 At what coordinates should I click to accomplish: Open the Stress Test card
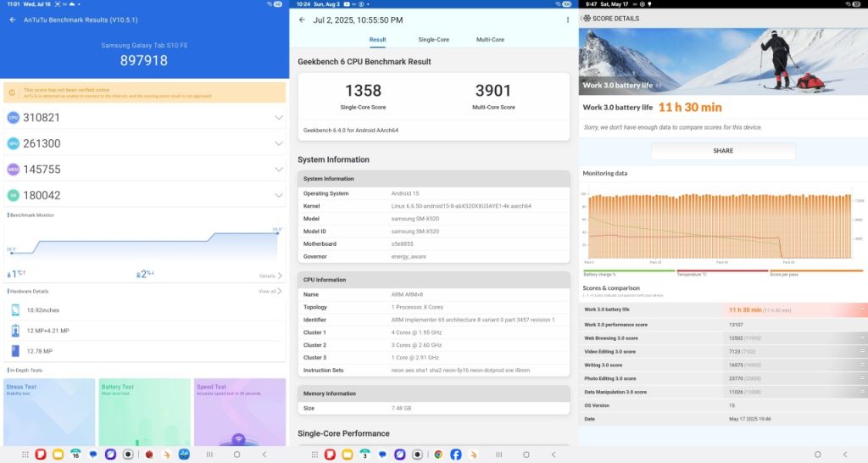point(49,412)
